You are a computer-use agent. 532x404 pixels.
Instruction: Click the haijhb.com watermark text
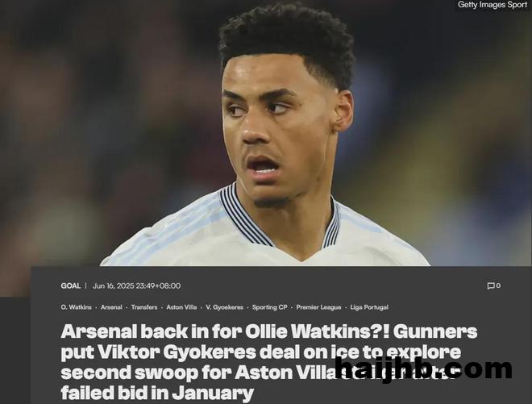[423, 369]
